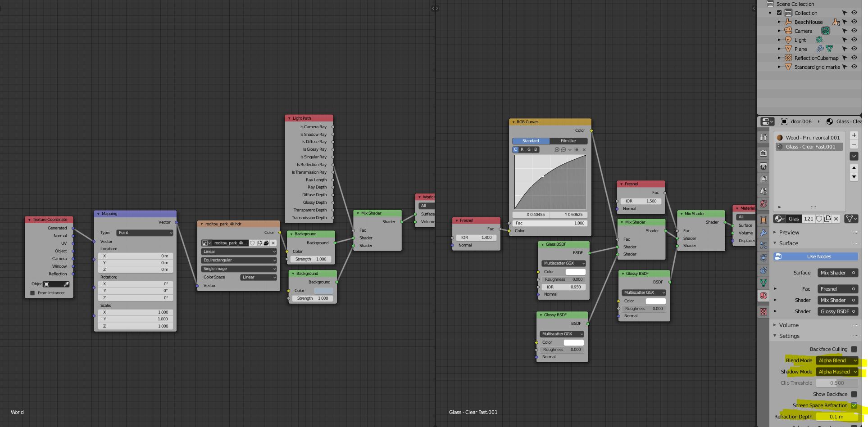The image size is (868, 427).
Task: Click the Glass BSDF white color swatch
Action: coord(575,272)
